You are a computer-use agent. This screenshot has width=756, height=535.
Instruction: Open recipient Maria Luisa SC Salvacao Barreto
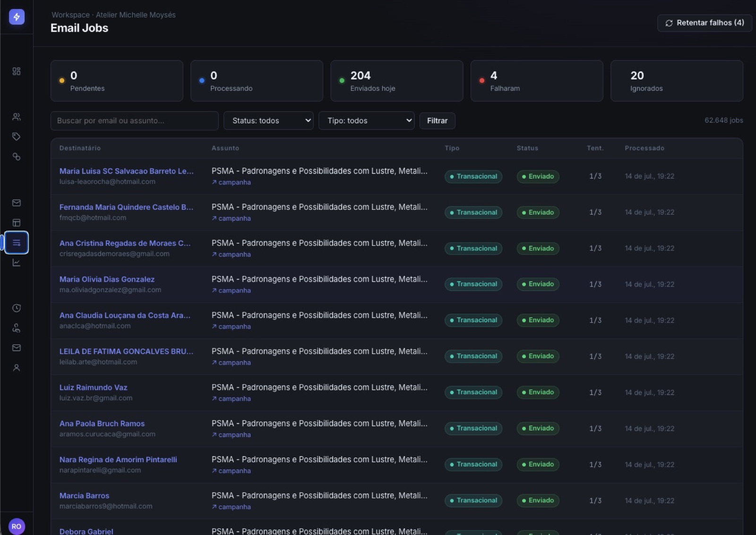pyautogui.click(x=127, y=171)
